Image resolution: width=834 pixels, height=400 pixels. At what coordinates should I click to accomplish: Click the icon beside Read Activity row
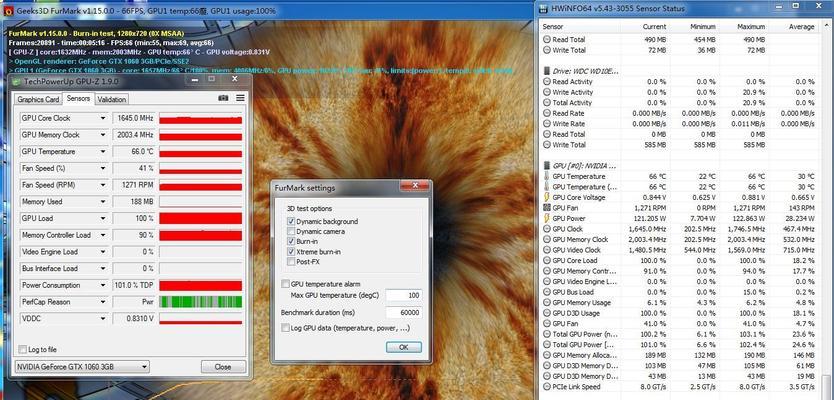click(x=547, y=81)
